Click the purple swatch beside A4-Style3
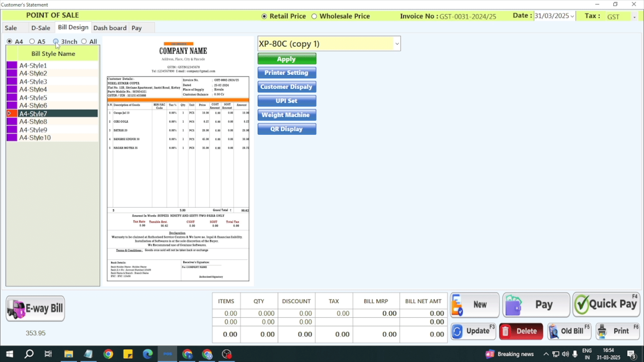The image size is (644, 362). (x=12, y=81)
